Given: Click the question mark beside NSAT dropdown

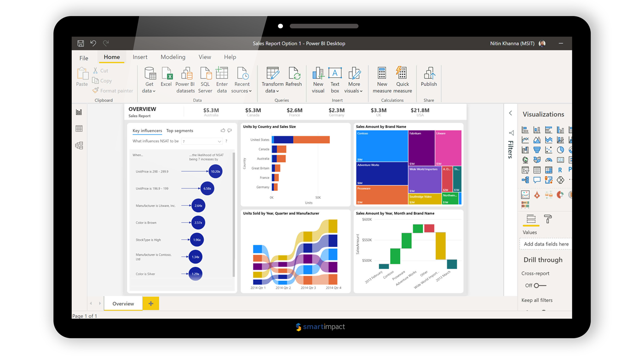Looking at the screenshot, I should coord(226,141).
